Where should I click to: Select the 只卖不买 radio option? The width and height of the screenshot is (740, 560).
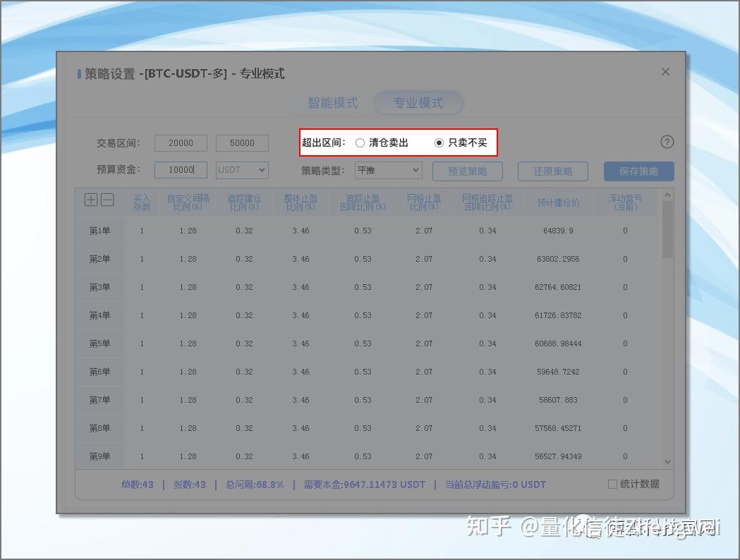point(439,142)
